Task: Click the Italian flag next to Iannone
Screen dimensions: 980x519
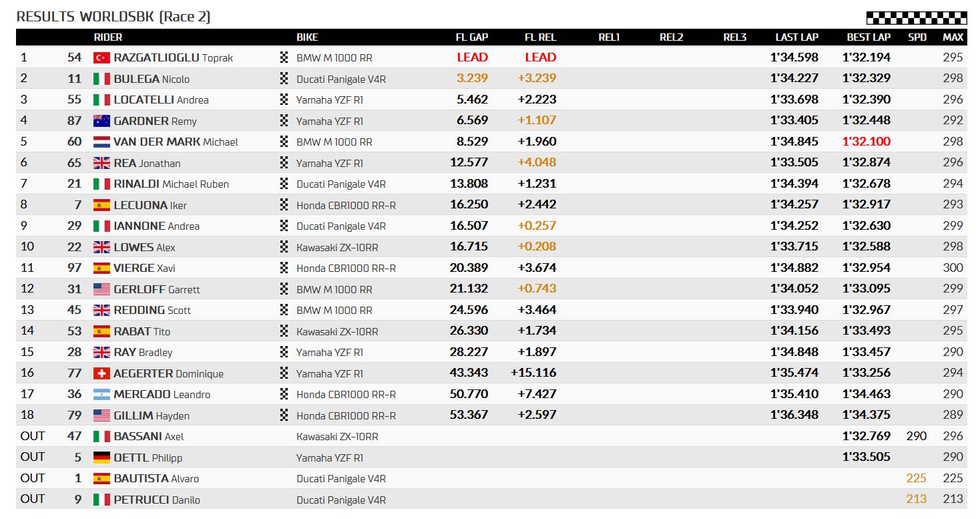Action: [101, 226]
